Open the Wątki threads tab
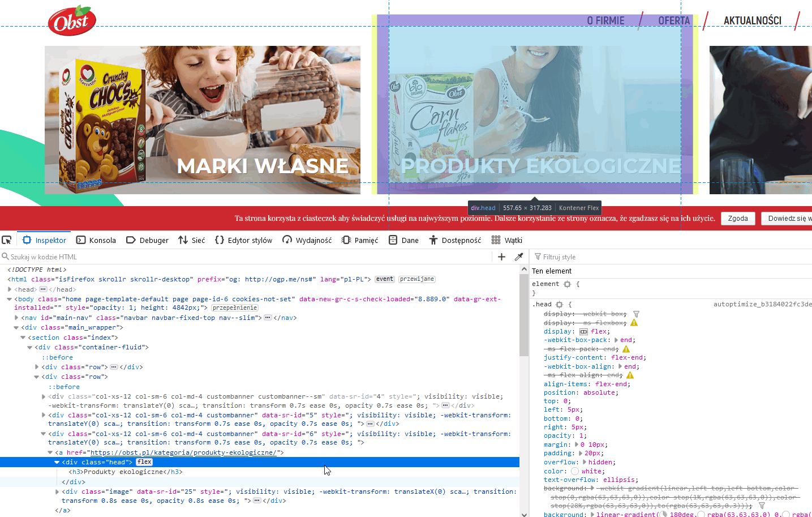812x517 pixels. [x=507, y=240]
